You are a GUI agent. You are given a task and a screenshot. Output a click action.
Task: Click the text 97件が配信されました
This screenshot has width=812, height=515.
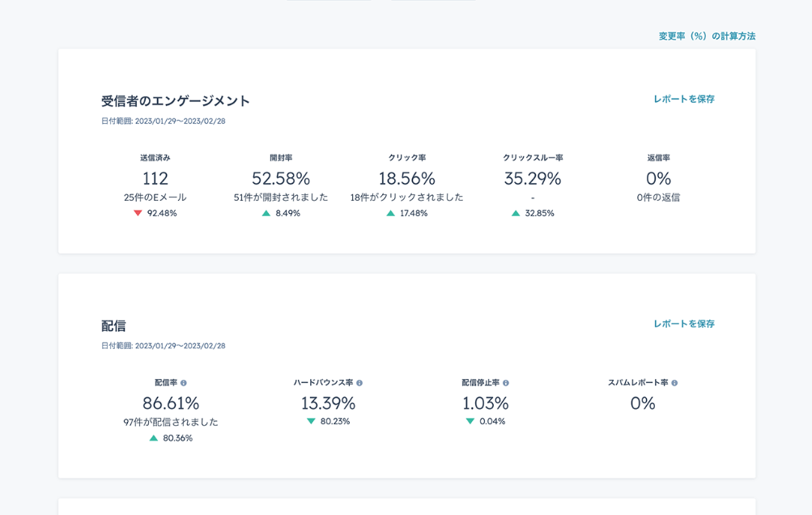pyautogui.click(x=171, y=422)
